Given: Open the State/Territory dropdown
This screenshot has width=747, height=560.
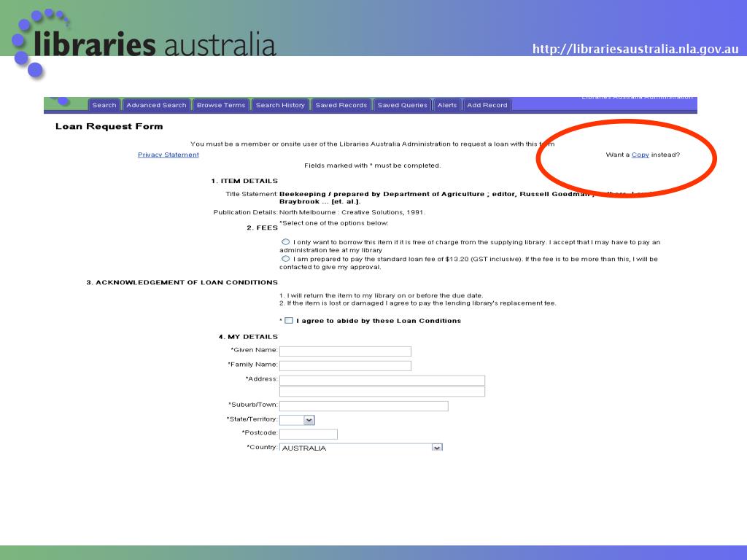Looking at the screenshot, I should (298, 420).
